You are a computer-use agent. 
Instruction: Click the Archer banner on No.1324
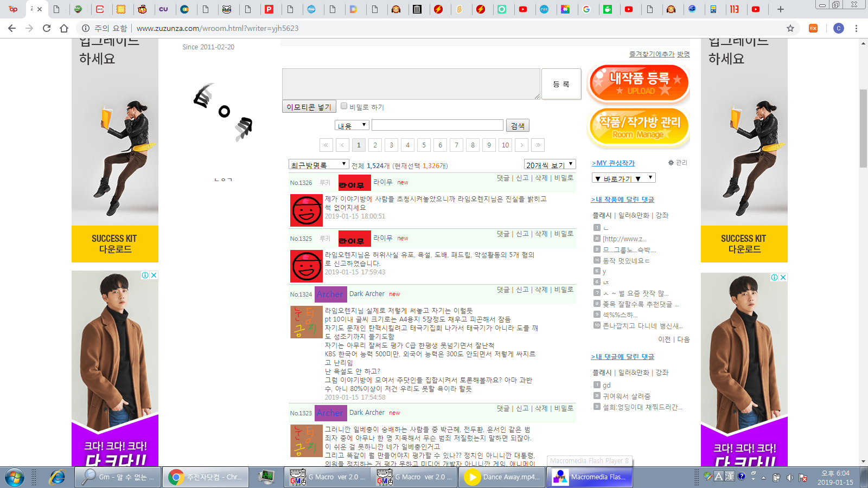(331, 294)
